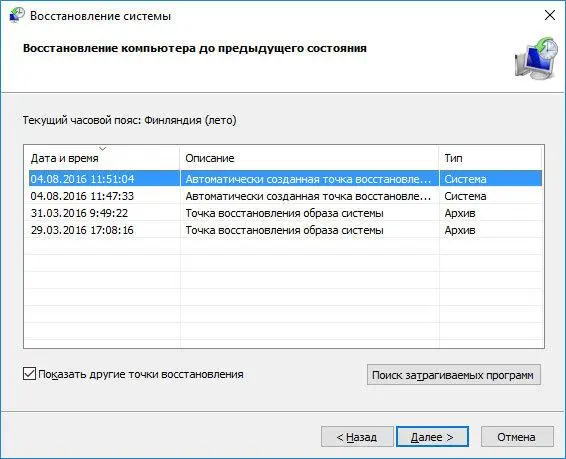Click the 29.03.2016 'Точка восстановления образа системы' description
The height and width of the screenshot is (459, 566).
tap(284, 230)
